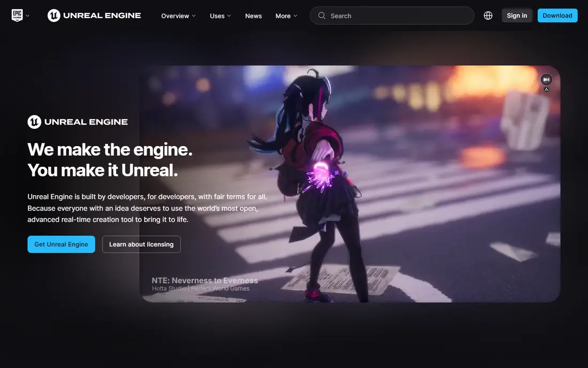Click the anime character hero video
The height and width of the screenshot is (368, 588).
pos(350,184)
